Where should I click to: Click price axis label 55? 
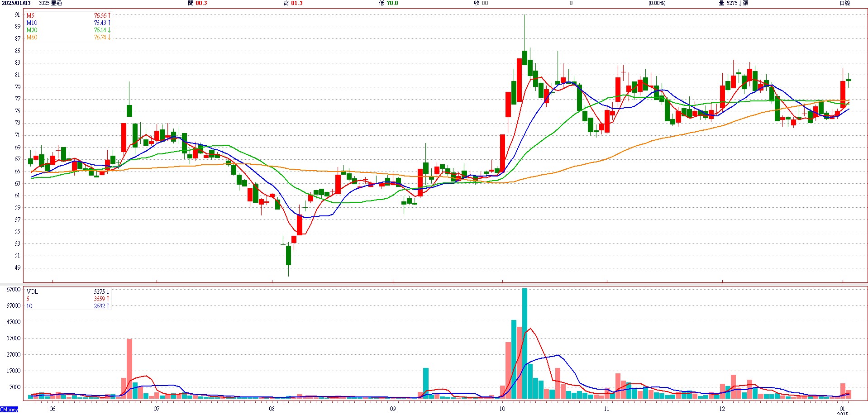[18, 231]
